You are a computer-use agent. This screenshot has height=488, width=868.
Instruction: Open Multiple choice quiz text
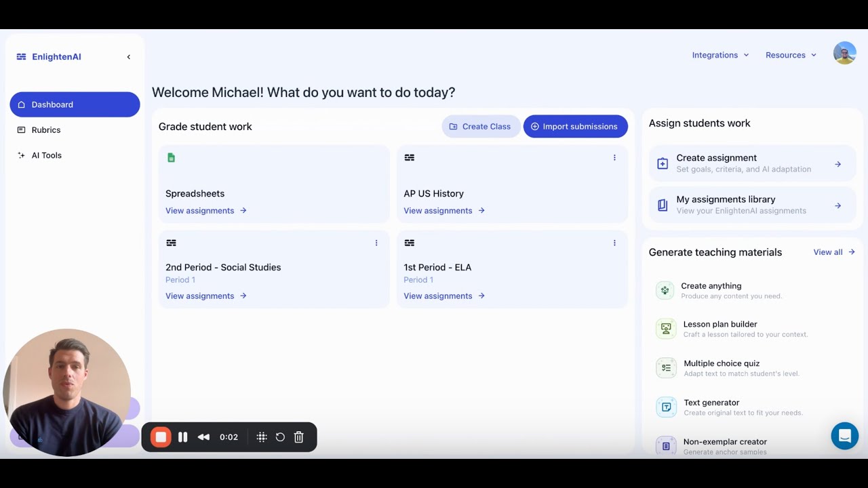tap(722, 364)
